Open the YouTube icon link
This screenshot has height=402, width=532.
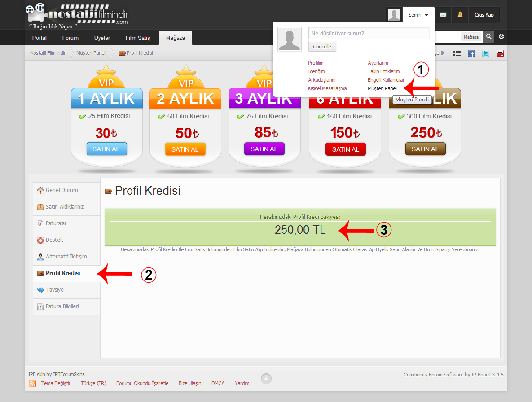pos(500,53)
